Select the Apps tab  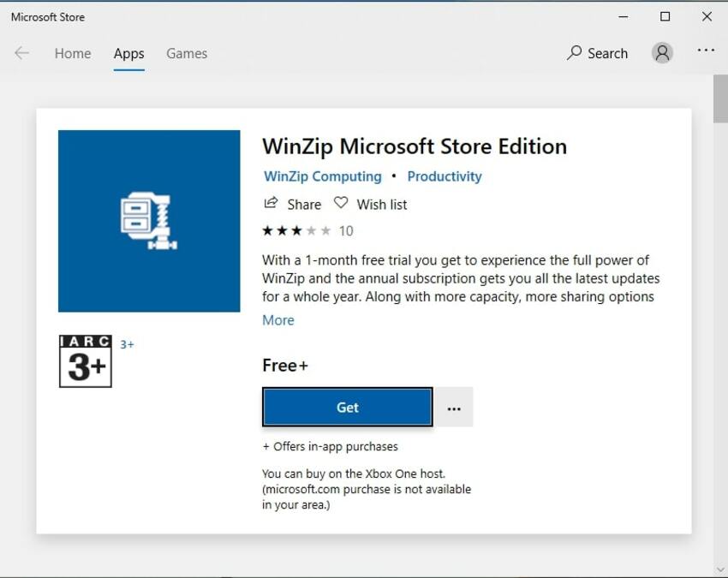click(128, 53)
